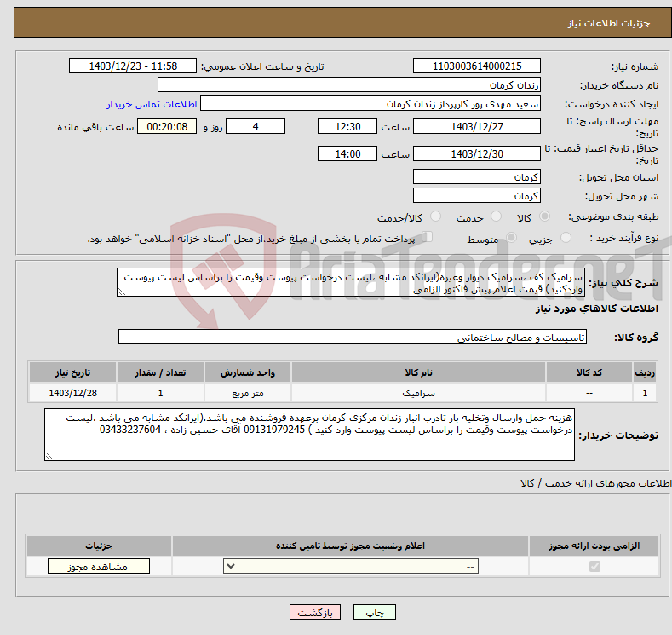Click the deadline time field 12:30
The image size is (672, 635).
[x=347, y=126]
